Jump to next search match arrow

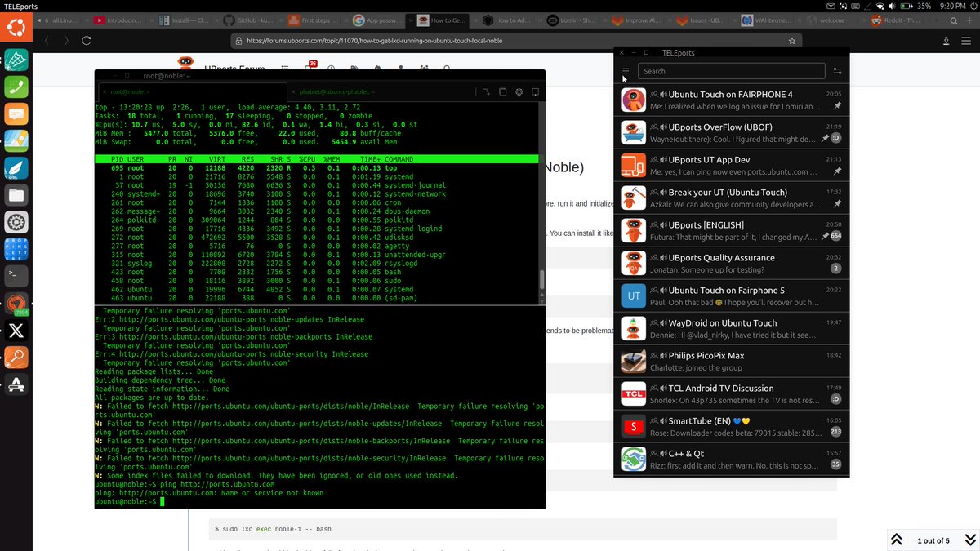point(970,540)
